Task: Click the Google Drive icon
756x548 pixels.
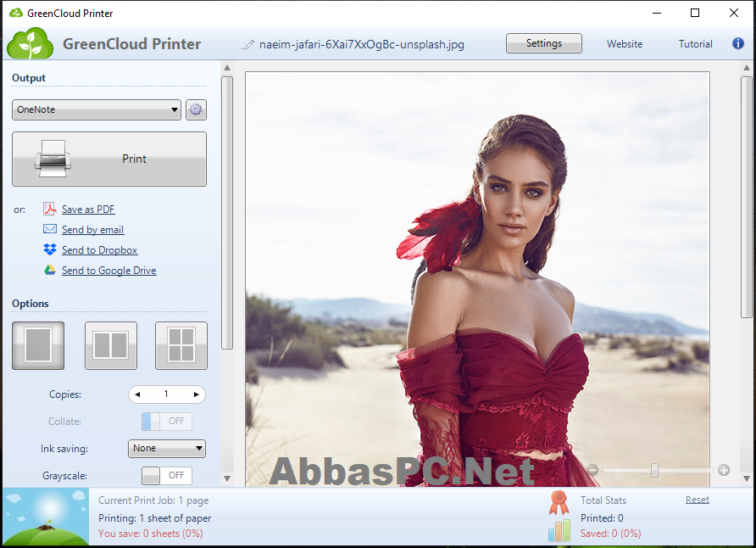Action: click(50, 270)
